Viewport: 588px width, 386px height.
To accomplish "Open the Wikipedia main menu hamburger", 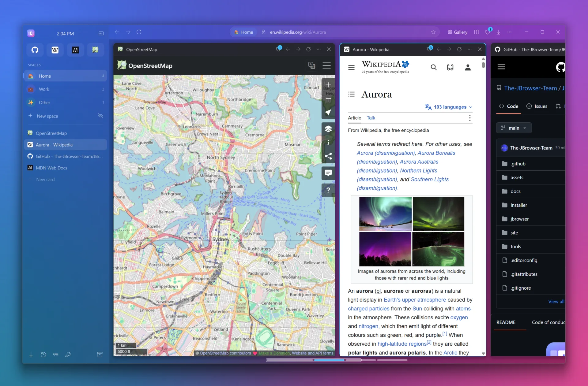I will [x=351, y=67].
